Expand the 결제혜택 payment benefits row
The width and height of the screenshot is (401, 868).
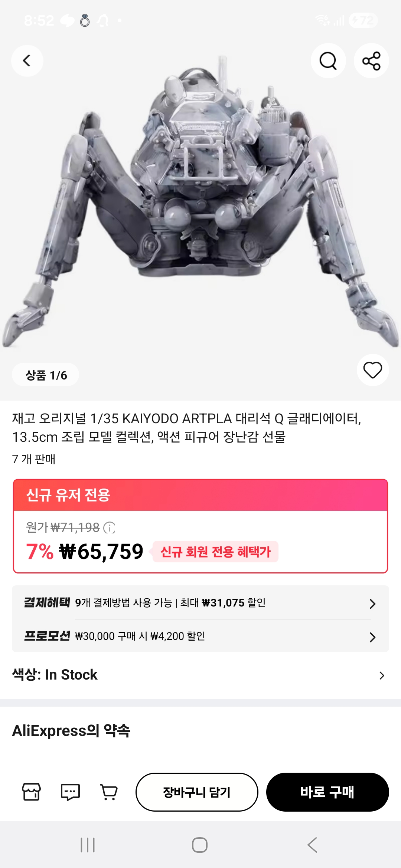point(200,603)
